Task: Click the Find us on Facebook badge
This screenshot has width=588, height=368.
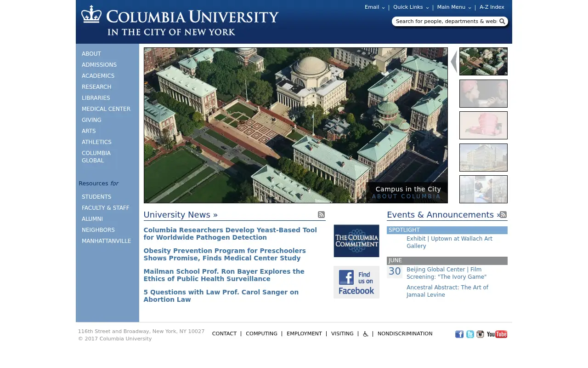Action: pyautogui.click(x=356, y=282)
